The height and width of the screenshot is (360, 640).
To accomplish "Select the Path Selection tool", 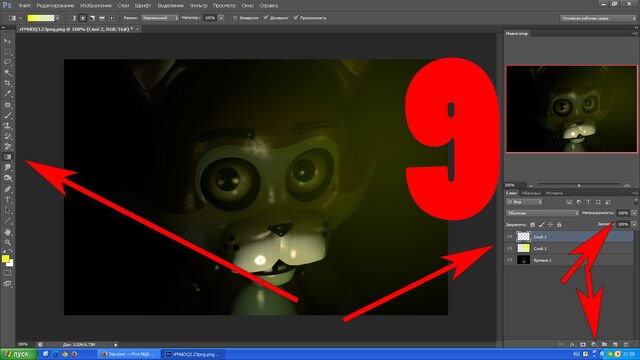I will point(7,210).
